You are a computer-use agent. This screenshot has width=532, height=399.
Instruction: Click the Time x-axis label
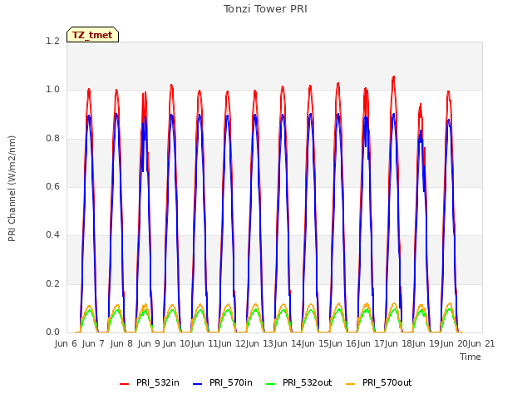coord(470,357)
